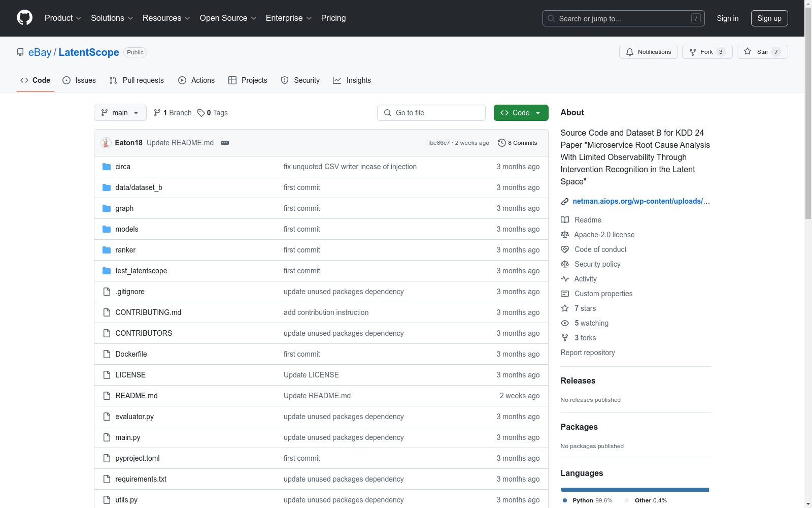
Task: Click the Python blue language dot
Action: (565, 500)
